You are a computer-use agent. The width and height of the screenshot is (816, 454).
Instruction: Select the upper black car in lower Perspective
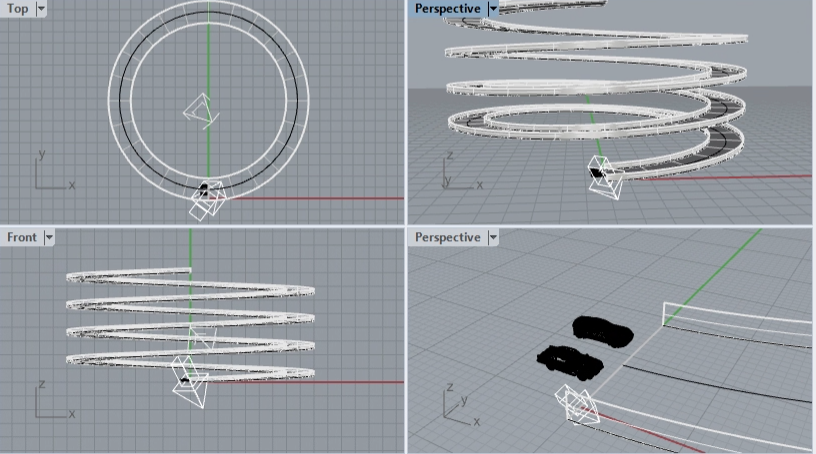tap(602, 331)
